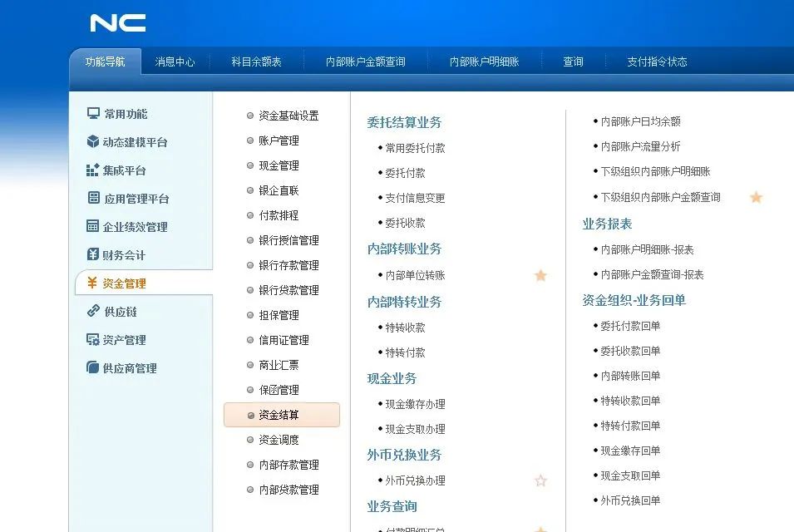Toggle favorite star for 外币兑换办理
The width and height of the screenshot is (794, 532).
[540, 480]
